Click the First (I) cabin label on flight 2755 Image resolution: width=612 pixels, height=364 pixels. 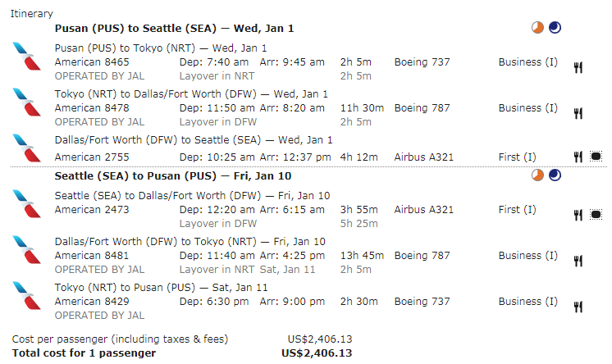coord(517,157)
